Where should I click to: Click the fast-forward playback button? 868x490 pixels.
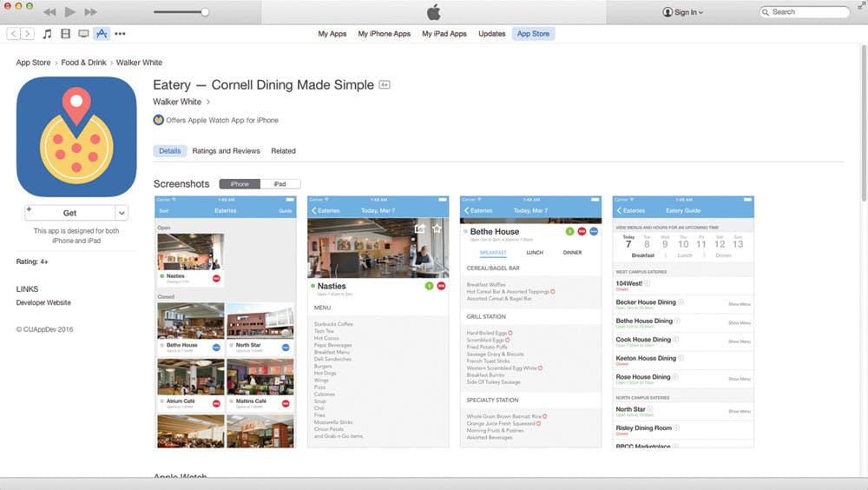click(91, 11)
